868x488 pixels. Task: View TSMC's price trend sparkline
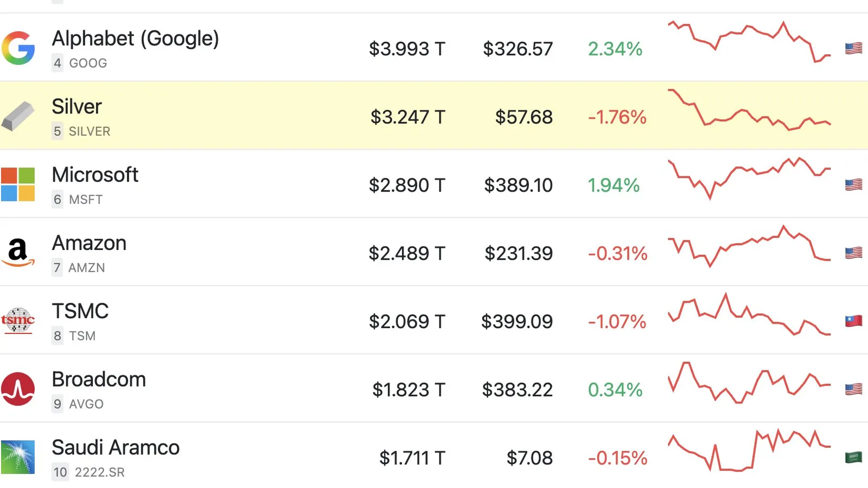[x=749, y=314]
